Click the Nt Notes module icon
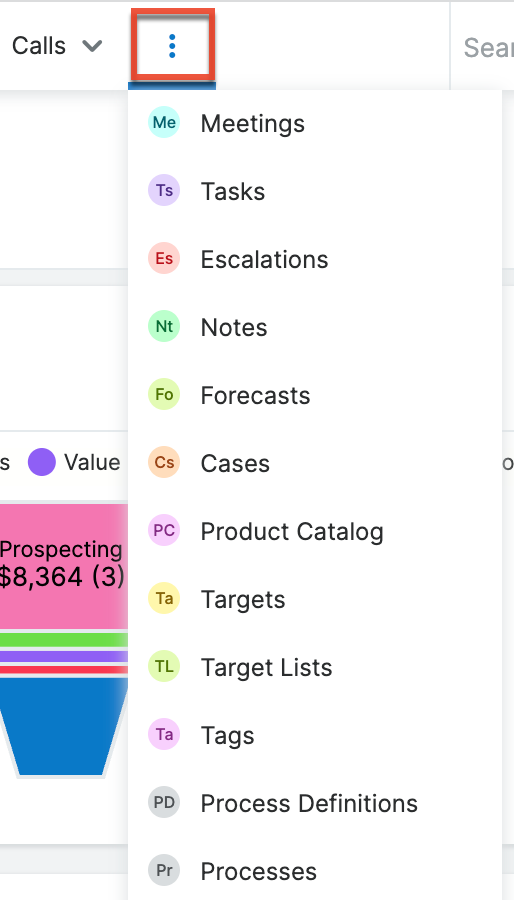 pos(164,326)
